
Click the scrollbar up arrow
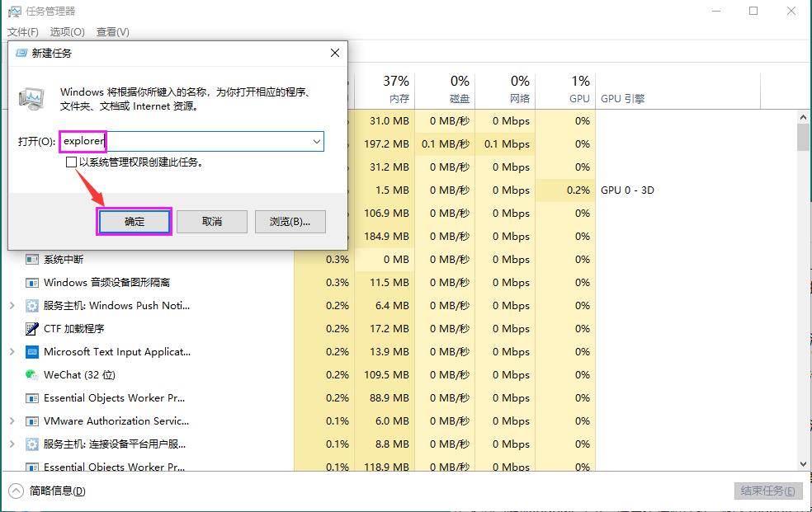(803, 117)
